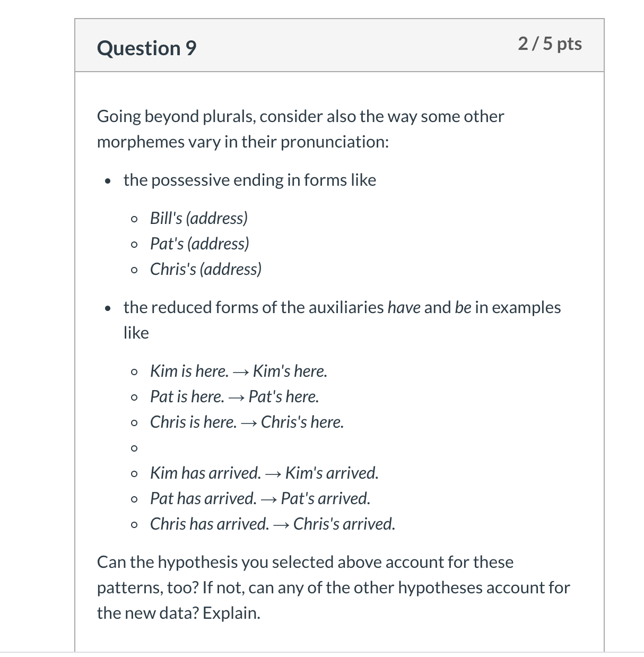
Task: Click the Chris is here example line
Action: 247,422
